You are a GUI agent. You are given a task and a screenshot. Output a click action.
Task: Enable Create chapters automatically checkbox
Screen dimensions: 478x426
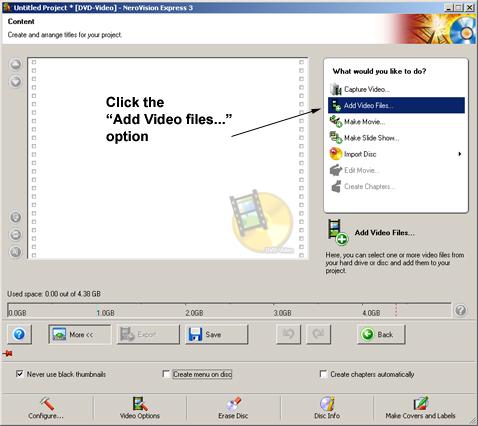[x=323, y=374]
